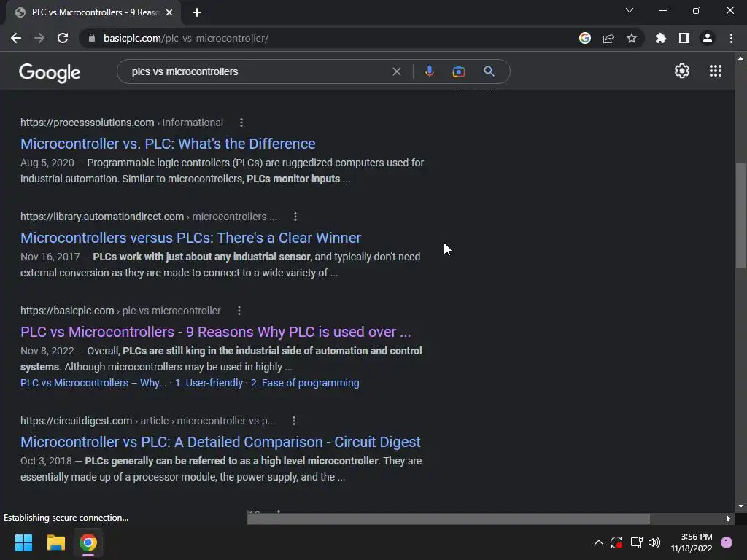Open a new browser tab
747x560 pixels.
pos(197,12)
